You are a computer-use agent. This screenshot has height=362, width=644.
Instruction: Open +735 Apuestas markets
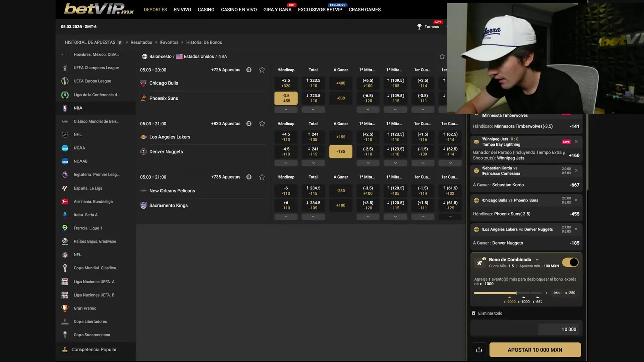[226, 177]
